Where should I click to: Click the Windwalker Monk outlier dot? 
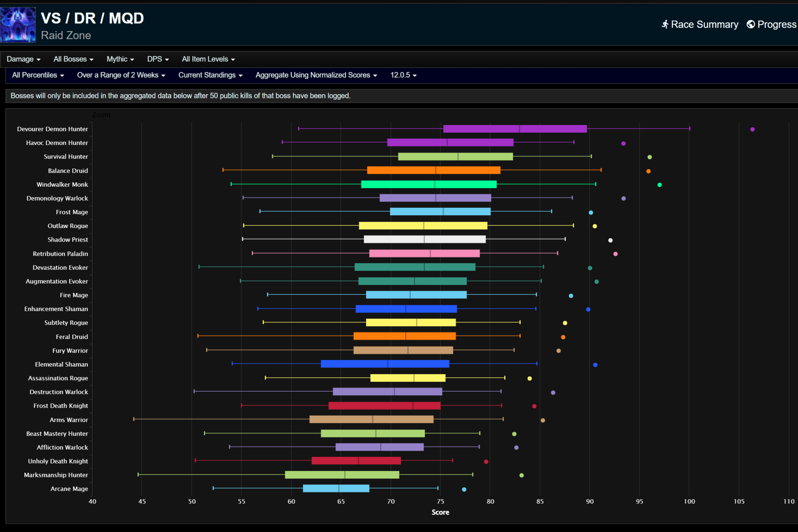coord(659,184)
